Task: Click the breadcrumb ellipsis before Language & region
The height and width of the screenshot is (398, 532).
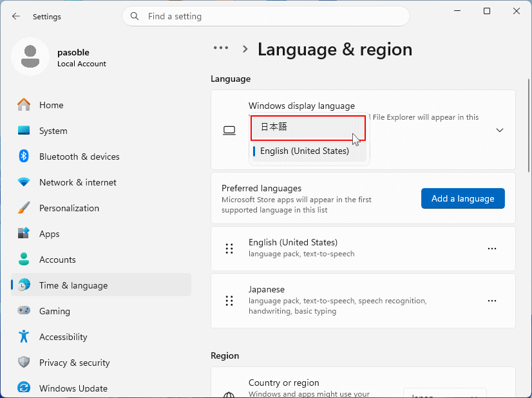Action: click(221, 48)
